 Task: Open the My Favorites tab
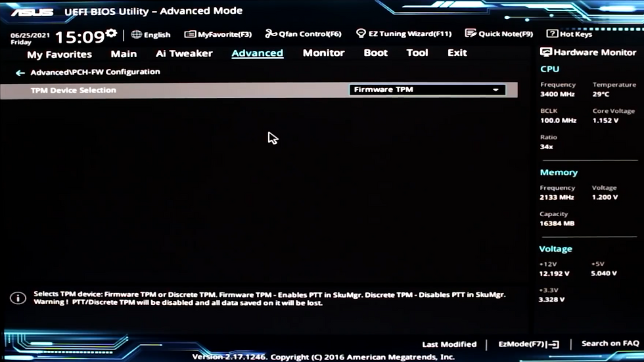pyautogui.click(x=60, y=54)
